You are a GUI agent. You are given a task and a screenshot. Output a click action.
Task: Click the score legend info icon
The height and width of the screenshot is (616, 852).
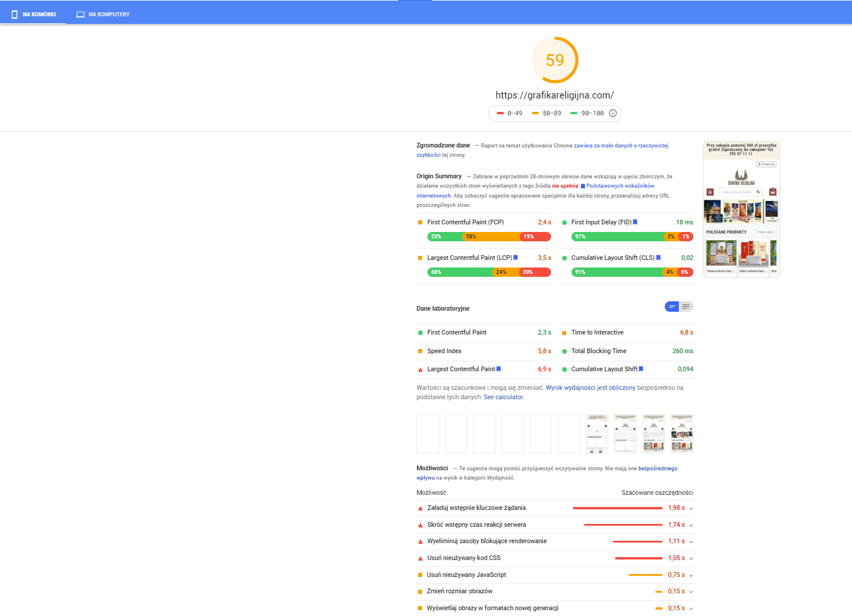tap(612, 113)
